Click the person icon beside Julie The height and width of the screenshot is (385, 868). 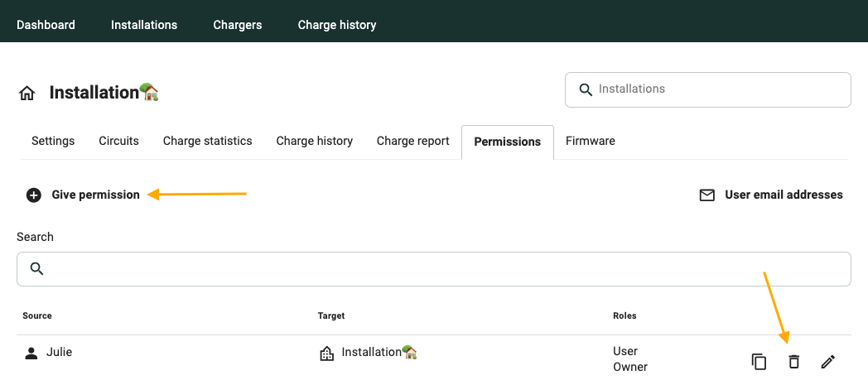tap(31, 354)
